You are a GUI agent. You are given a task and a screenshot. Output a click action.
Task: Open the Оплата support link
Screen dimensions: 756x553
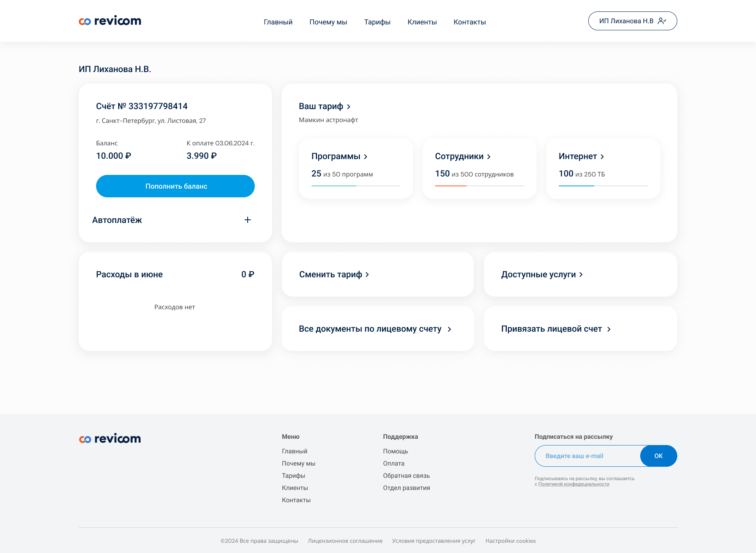point(394,463)
